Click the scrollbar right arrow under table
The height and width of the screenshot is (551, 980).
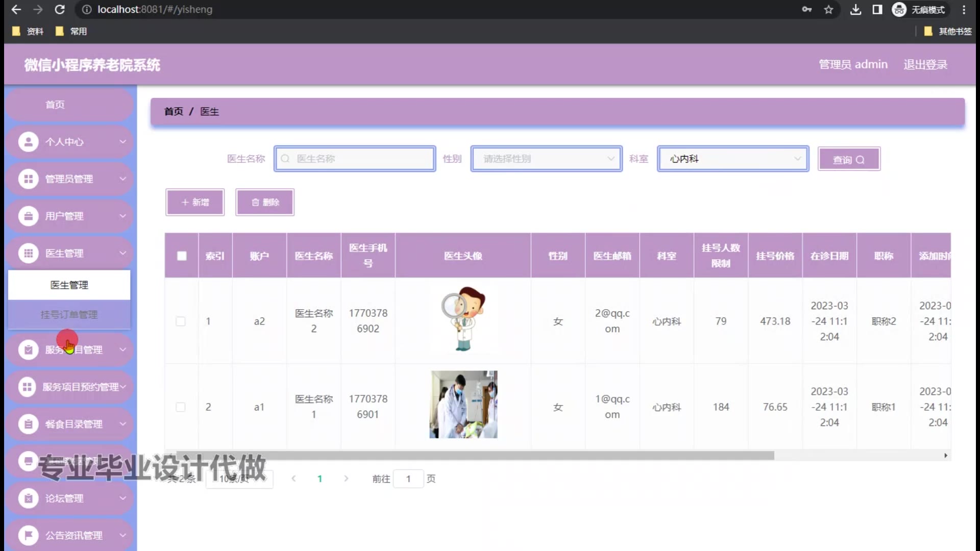tap(945, 456)
